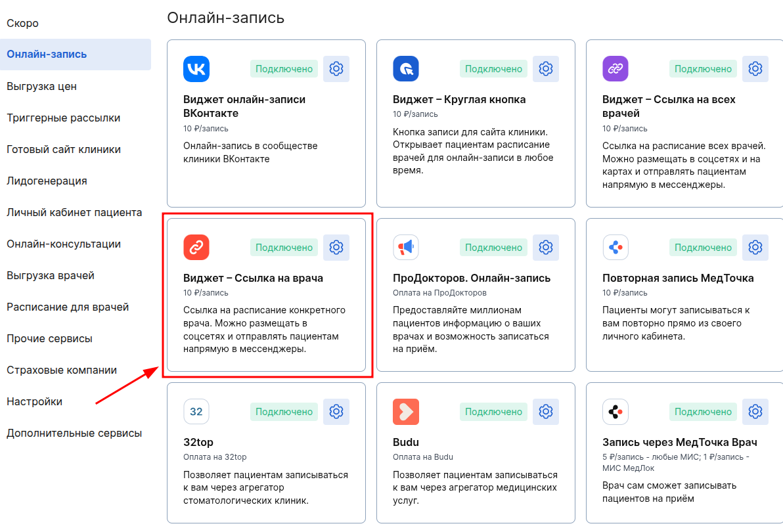Click the Budu orange logo icon

click(406, 412)
